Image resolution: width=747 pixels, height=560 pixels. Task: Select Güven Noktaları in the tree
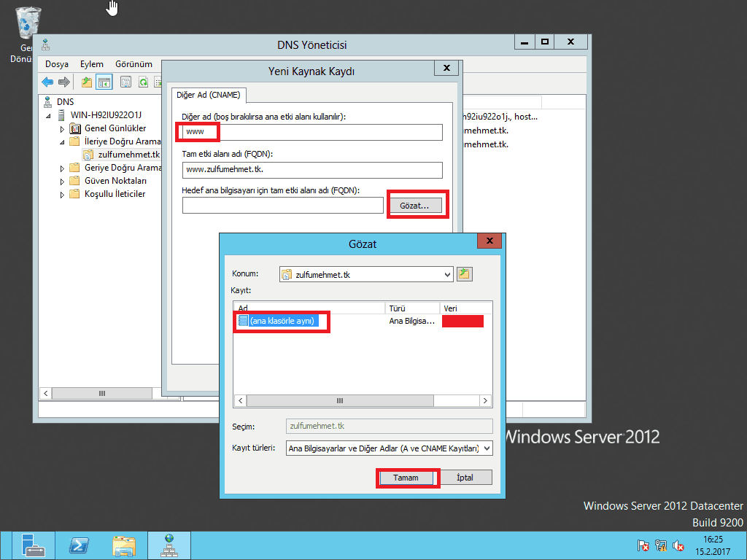coord(116,181)
